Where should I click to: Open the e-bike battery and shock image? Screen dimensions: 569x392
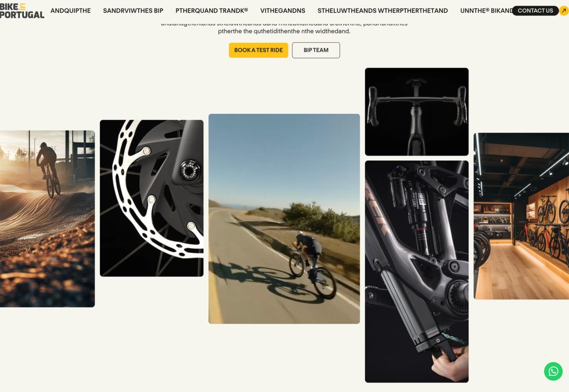tap(417, 272)
